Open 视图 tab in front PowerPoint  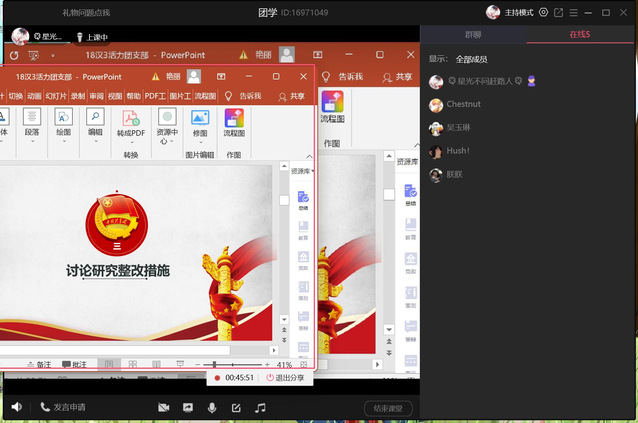[115, 96]
